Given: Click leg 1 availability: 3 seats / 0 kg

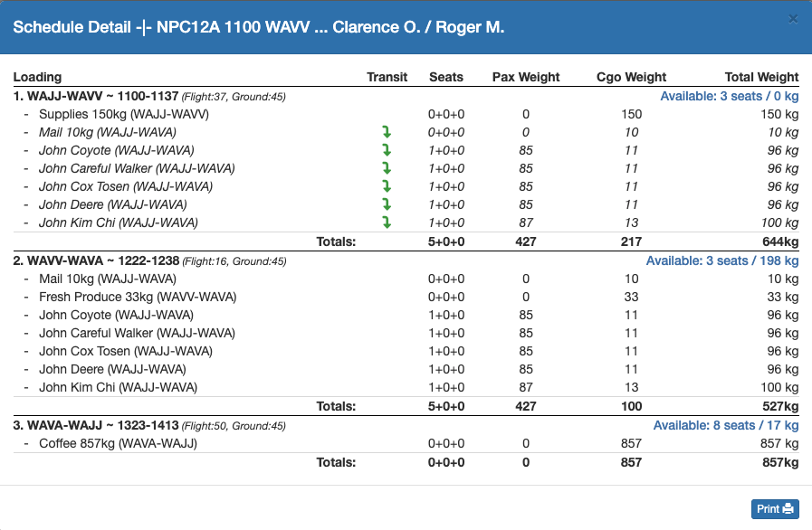Looking at the screenshot, I should (729, 96).
